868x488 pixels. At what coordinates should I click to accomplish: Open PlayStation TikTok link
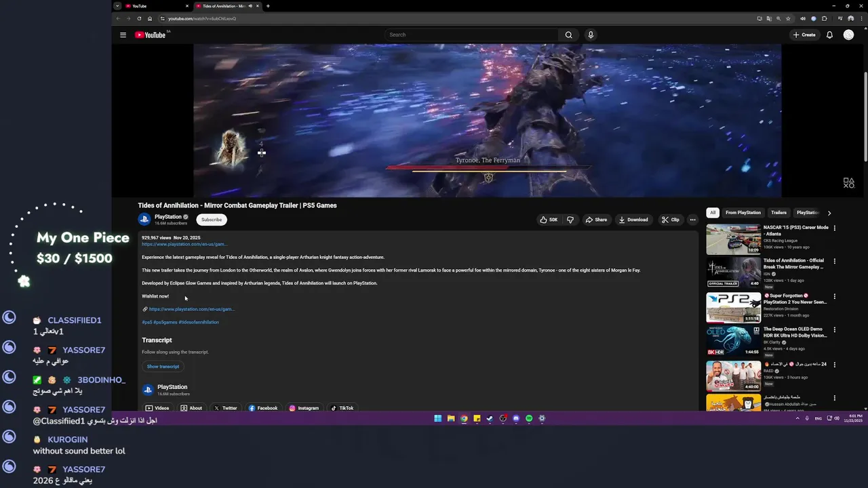coord(342,408)
